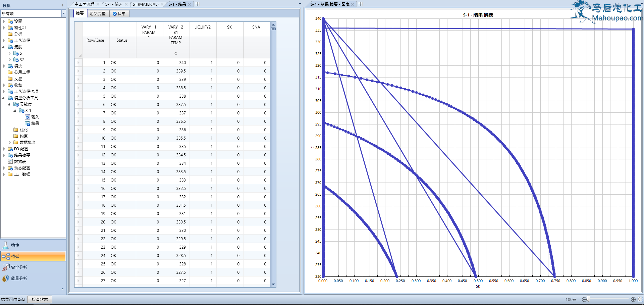Open the 动态配置 folder

[x=22, y=168]
